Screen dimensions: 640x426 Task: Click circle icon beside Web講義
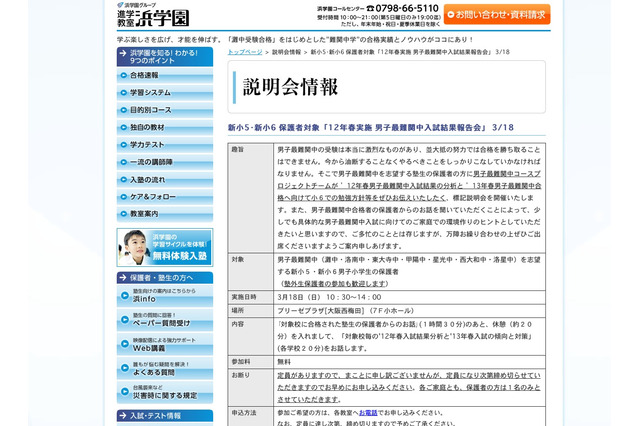pyautogui.click(x=125, y=344)
